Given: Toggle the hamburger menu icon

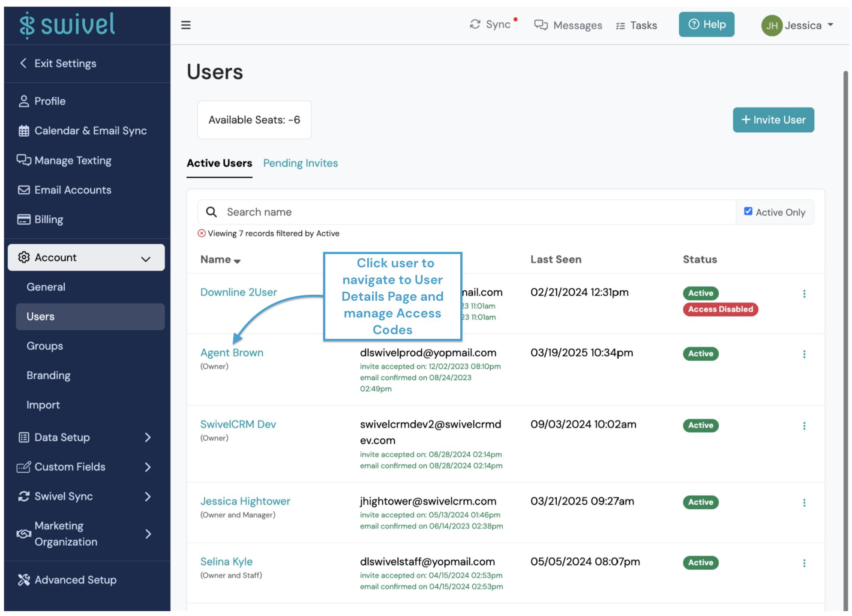Looking at the screenshot, I should click(x=186, y=25).
